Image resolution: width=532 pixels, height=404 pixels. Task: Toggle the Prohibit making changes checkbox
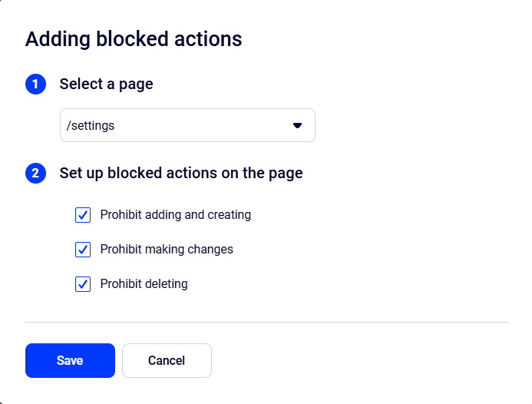coord(83,250)
